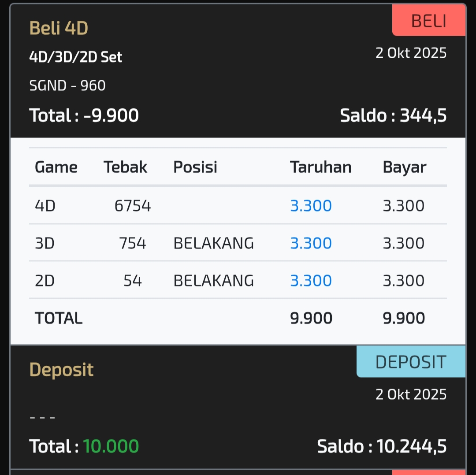Select the Bayar column header
This screenshot has height=475, width=476.
[x=404, y=167]
